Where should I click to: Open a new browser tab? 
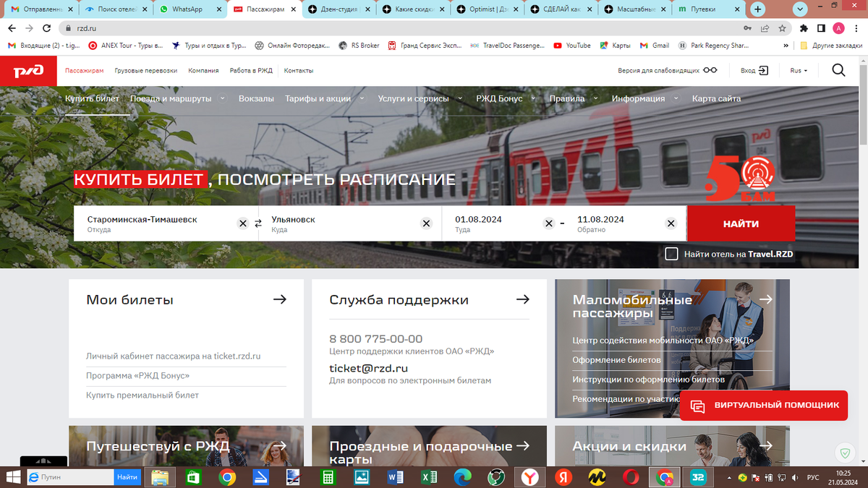[757, 9]
